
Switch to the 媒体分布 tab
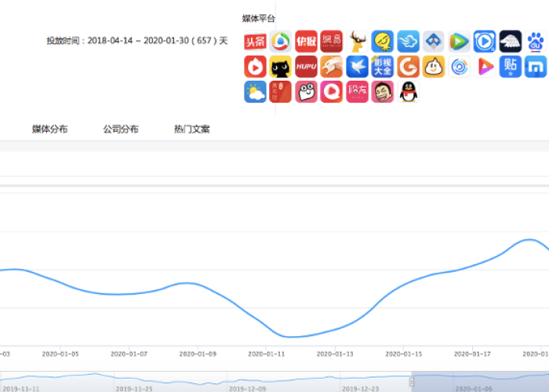(49, 129)
